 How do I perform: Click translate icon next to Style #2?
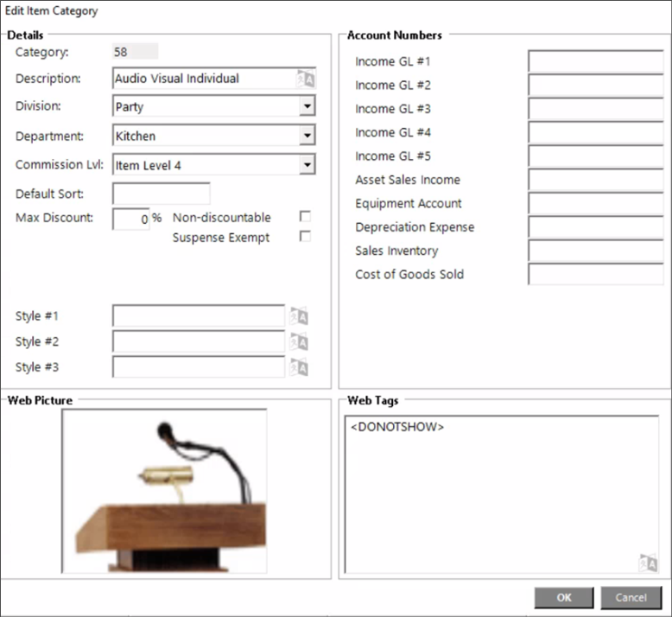(x=300, y=342)
